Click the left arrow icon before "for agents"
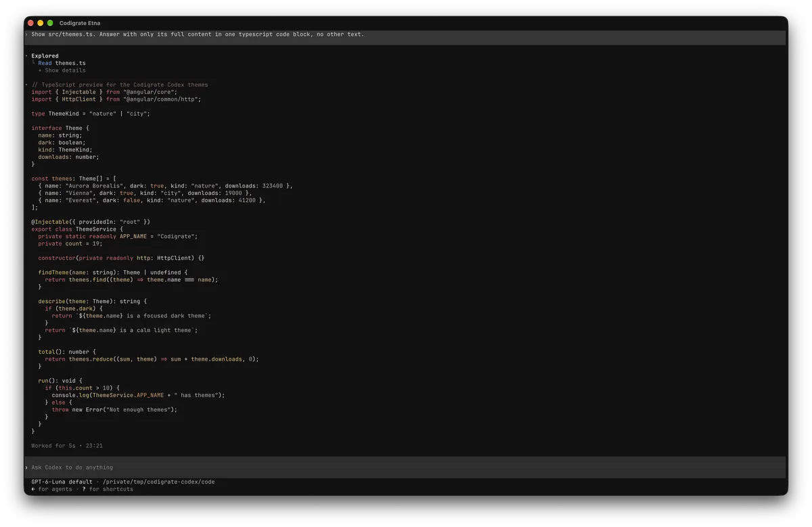This screenshot has height=527, width=812. point(33,489)
